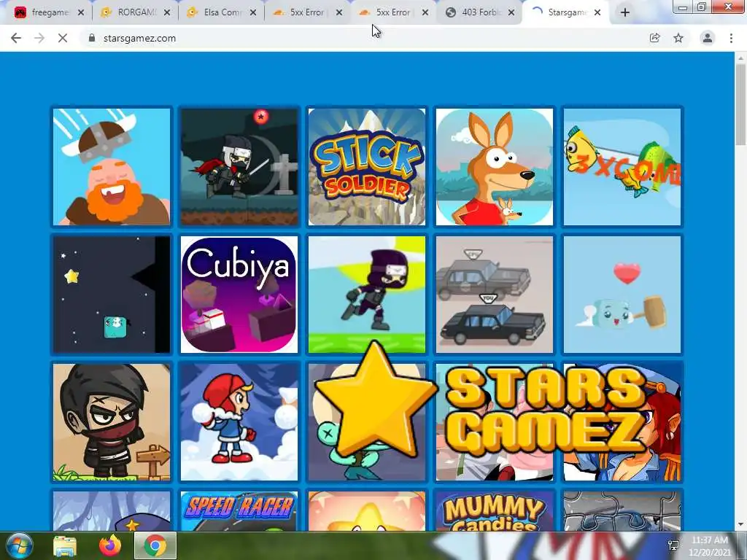This screenshot has width=747, height=560.
Task: Open the Cubiya game
Action: 239,295
